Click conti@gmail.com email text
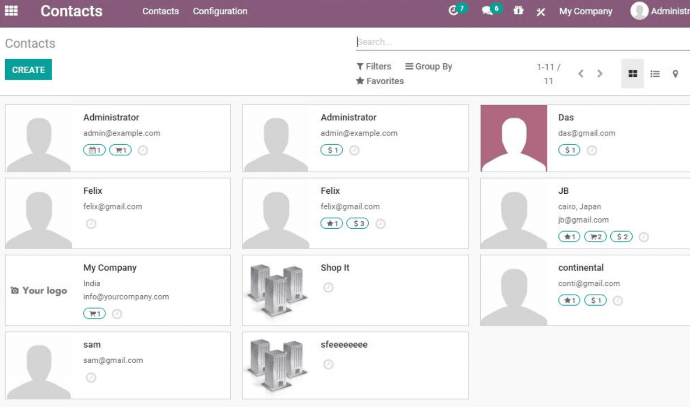The width and height of the screenshot is (690, 407). pyautogui.click(x=589, y=283)
